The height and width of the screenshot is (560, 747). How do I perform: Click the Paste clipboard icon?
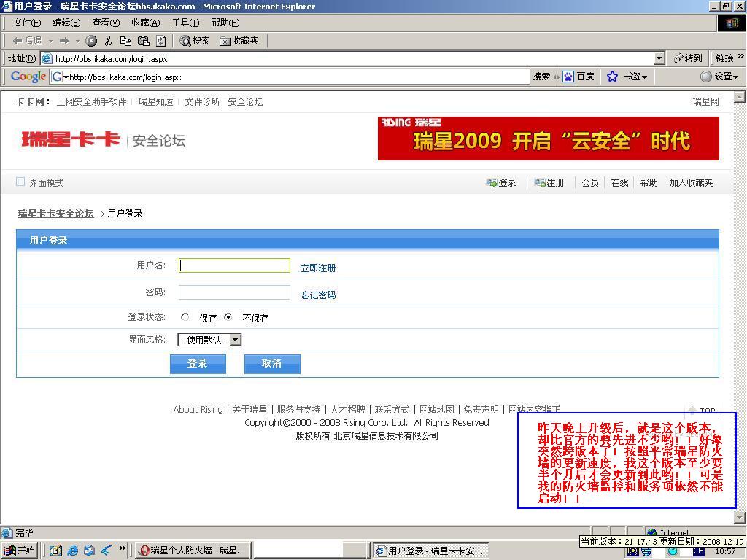144,41
